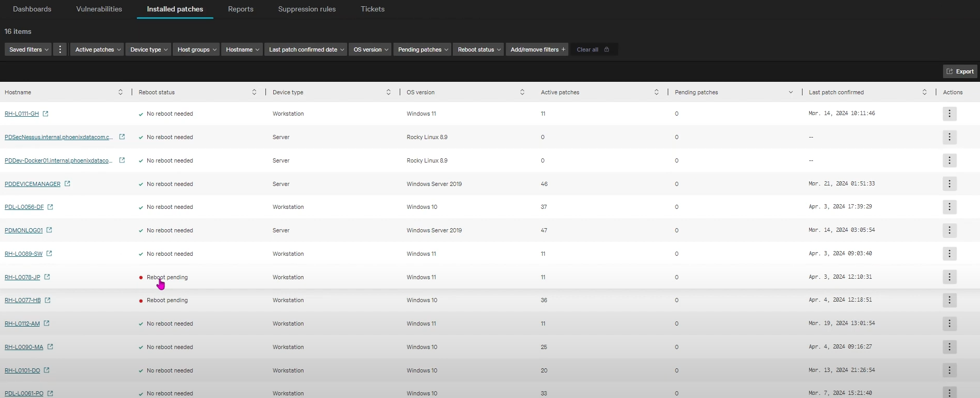Open external link icon beside RH-L0089-SW
This screenshot has height=398, width=980.
coord(49,254)
